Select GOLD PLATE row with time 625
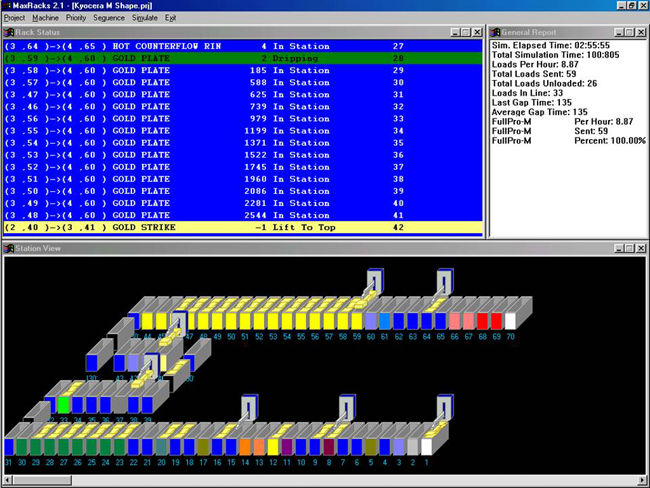The height and width of the screenshot is (488, 650). point(243,95)
